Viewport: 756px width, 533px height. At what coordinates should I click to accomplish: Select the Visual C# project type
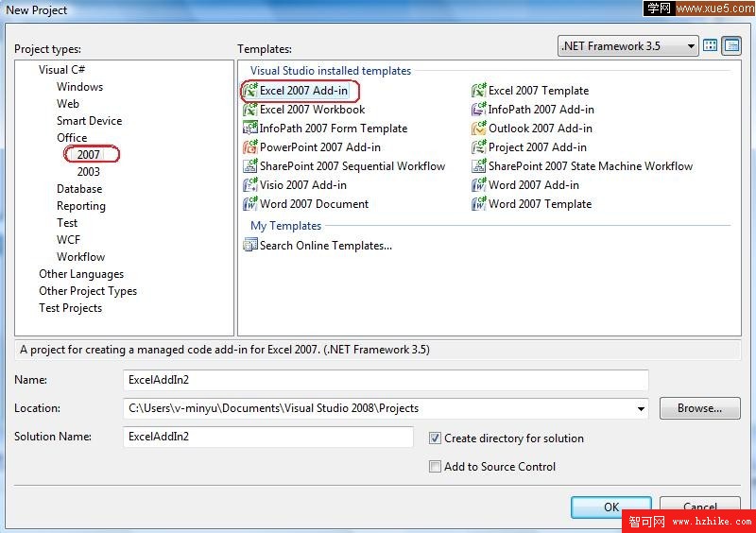(62, 69)
